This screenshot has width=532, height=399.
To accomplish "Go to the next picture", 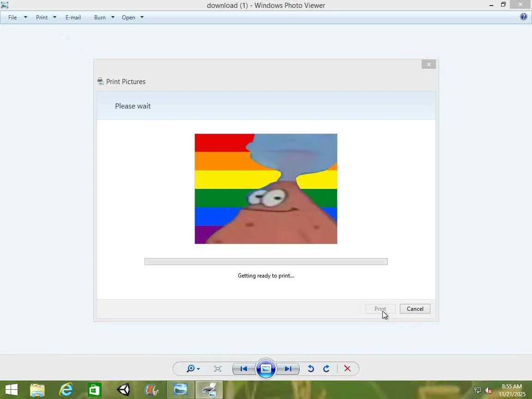I will pyautogui.click(x=288, y=369).
